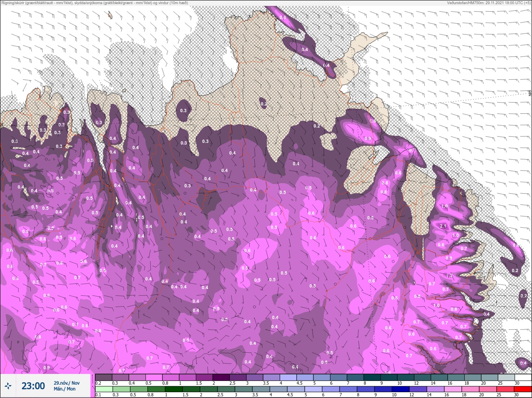532x398 pixels.
Task: Pick the darkest purple swatch labeled 2, snow legend
Action: pyautogui.click(x=221, y=378)
